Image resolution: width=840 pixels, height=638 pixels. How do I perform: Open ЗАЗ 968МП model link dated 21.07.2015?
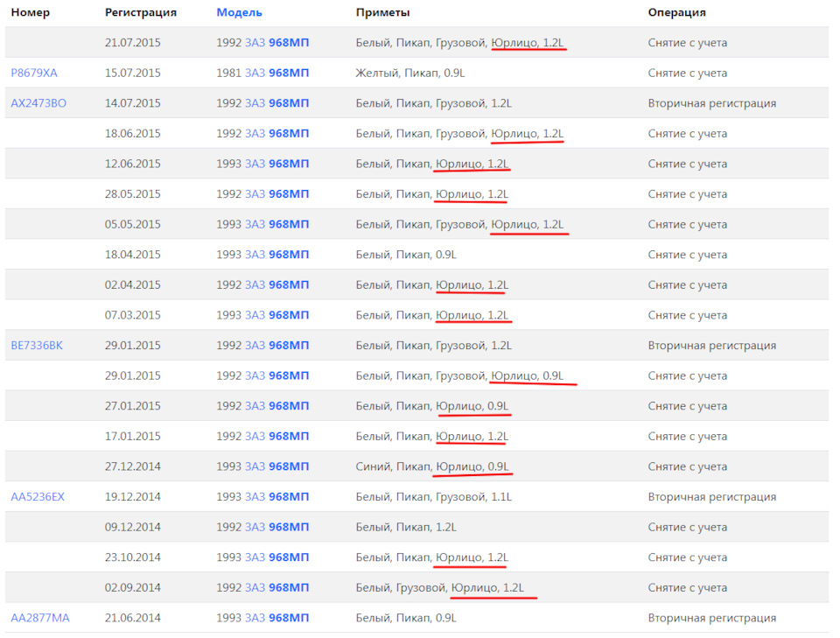pos(277,42)
